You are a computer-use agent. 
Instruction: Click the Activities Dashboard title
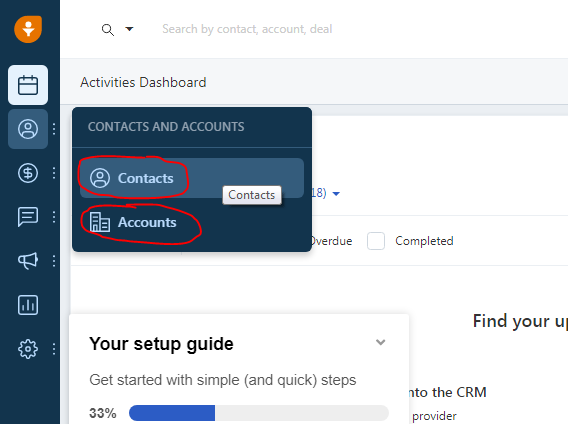click(x=143, y=82)
